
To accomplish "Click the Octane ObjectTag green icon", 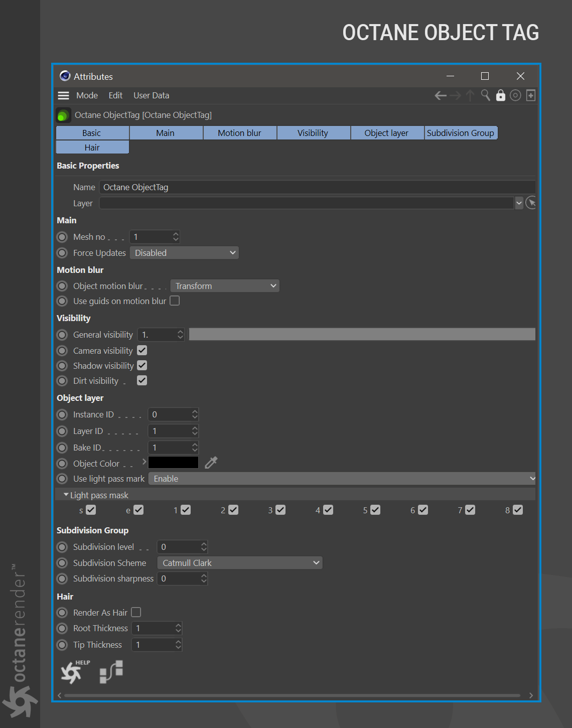I will [x=63, y=115].
